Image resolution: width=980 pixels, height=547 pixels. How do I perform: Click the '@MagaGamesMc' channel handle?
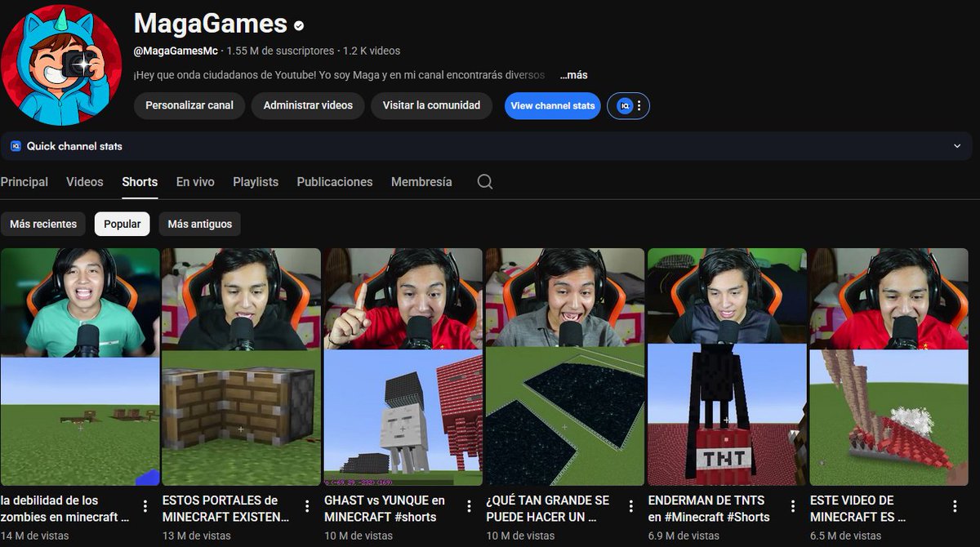click(176, 51)
